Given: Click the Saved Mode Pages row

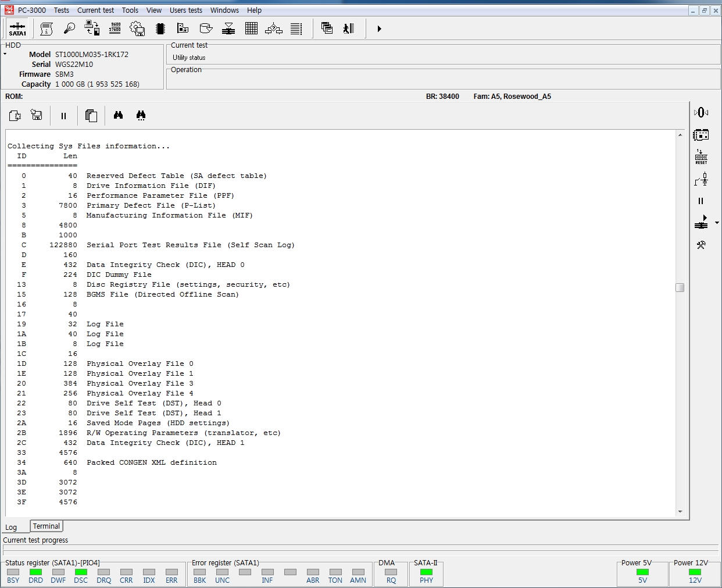Looking at the screenshot, I should [x=123, y=423].
